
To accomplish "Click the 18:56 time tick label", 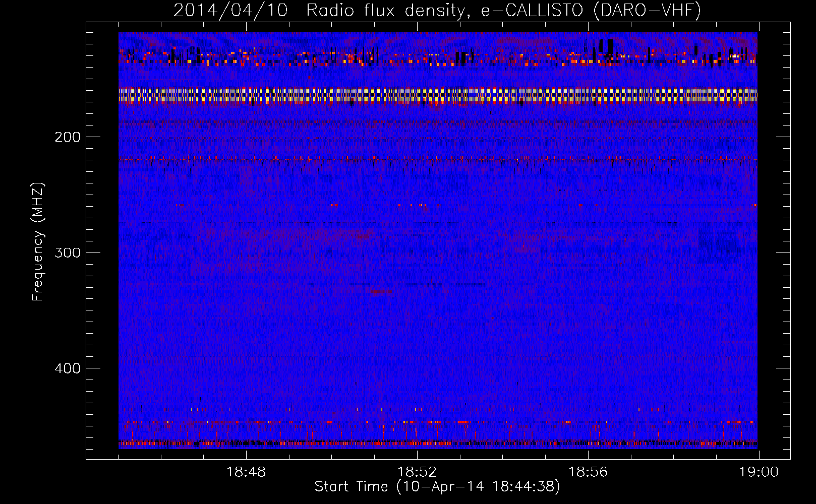I will point(588,472).
